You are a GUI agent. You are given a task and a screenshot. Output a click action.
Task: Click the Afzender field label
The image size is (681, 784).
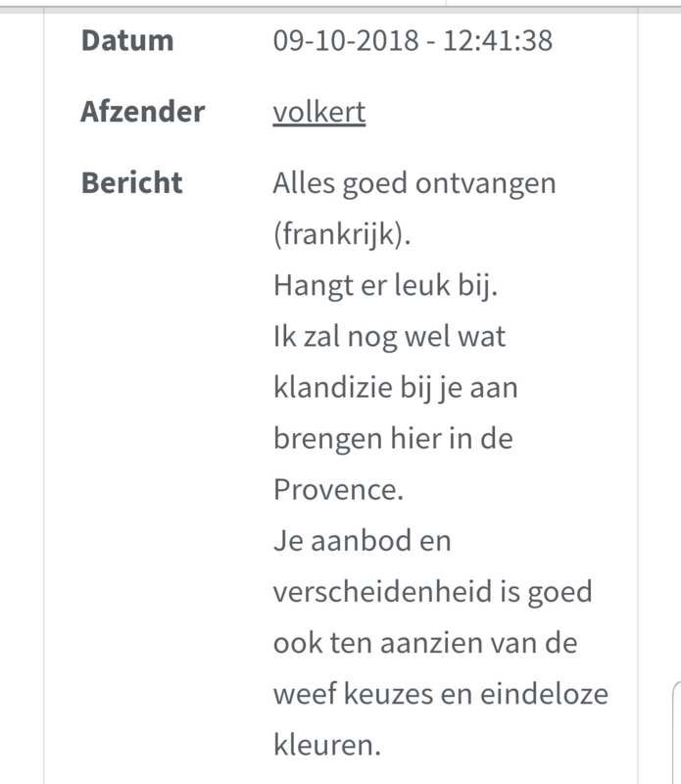(x=143, y=111)
